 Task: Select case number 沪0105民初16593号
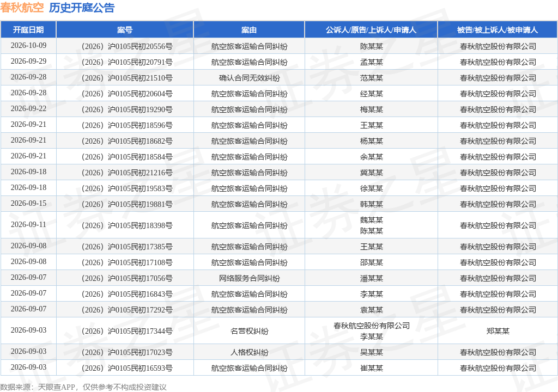pyautogui.click(x=127, y=368)
